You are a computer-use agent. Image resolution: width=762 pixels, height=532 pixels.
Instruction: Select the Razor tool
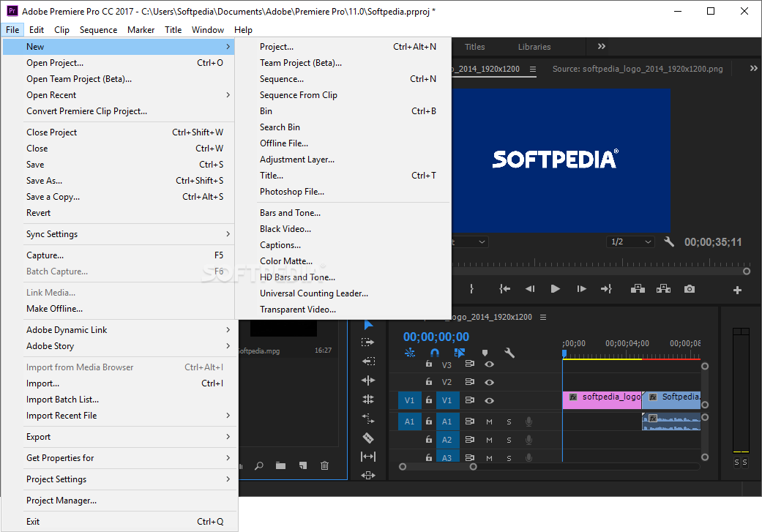point(368,438)
